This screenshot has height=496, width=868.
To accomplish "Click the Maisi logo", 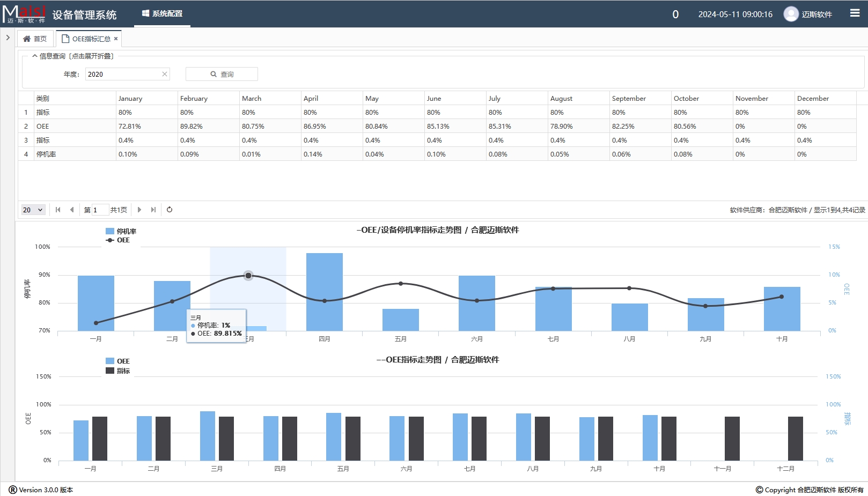I will click(24, 14).
